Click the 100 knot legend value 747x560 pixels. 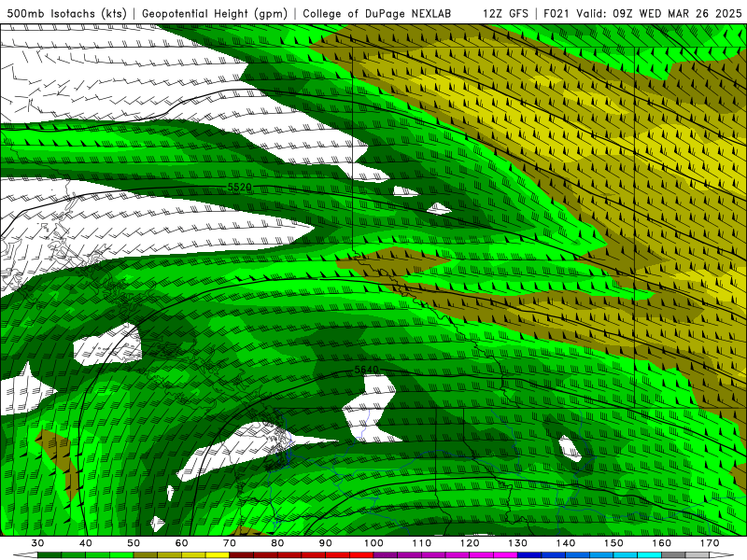[x=373, y=543]
